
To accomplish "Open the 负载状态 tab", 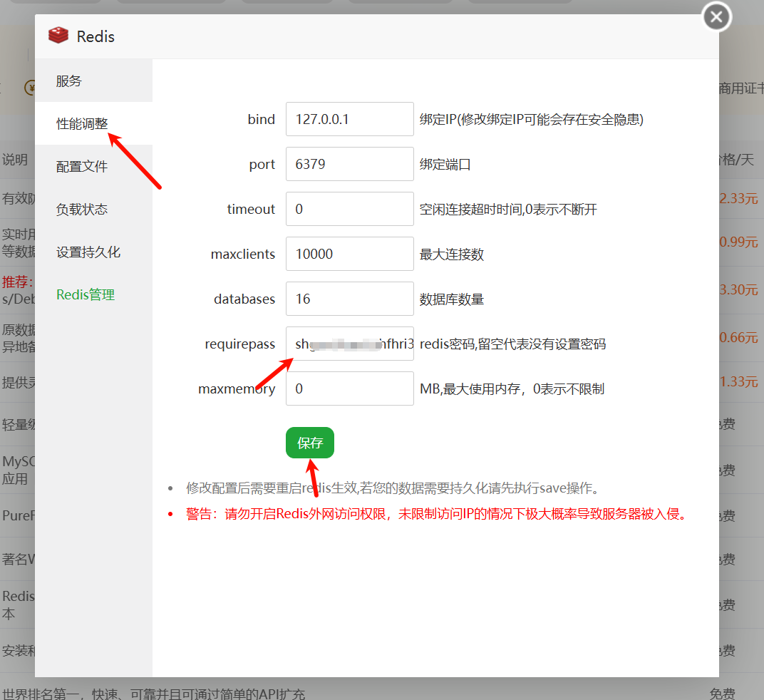I will pos(82,209).
